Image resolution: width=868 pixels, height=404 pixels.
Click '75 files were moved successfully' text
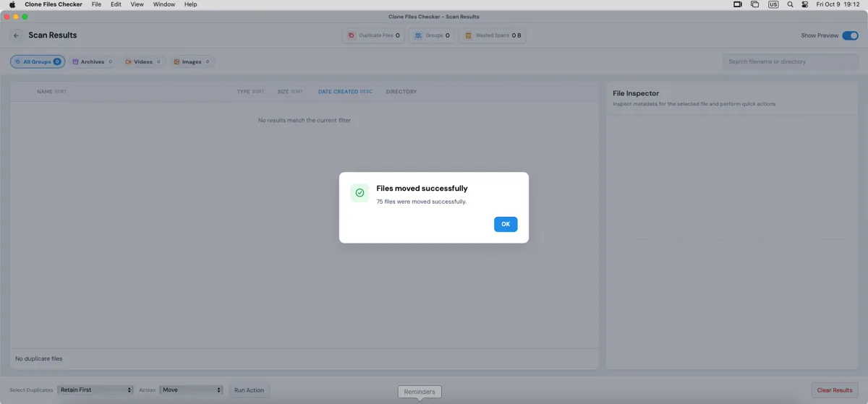(422, 202)
